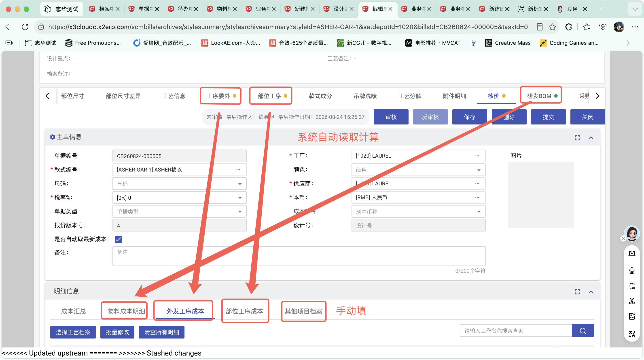Click the translate icon in side toolbar

point(631,333)
